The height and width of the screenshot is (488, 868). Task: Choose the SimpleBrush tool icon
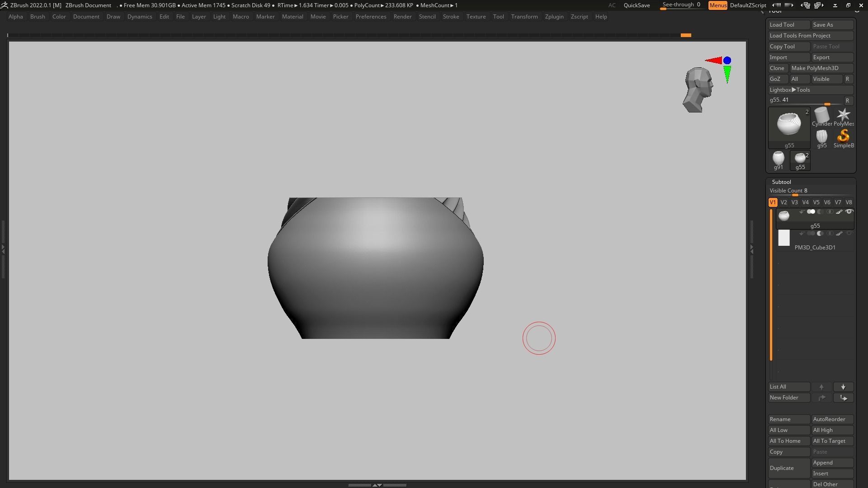pos(843,137)
